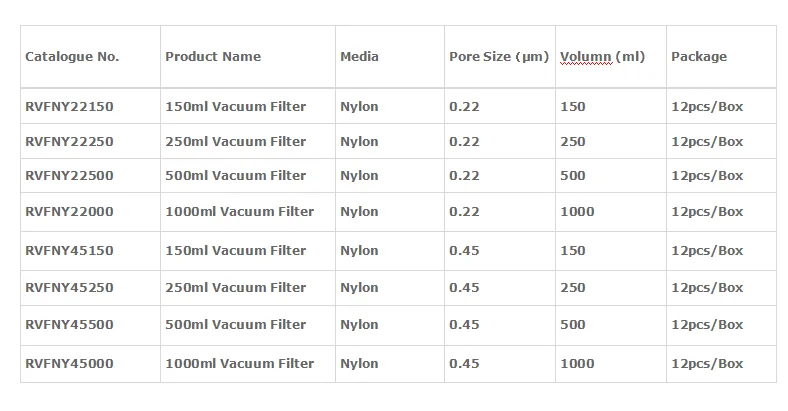Click 150ml Vacuum Filter in RVFNY22150 row
The width and height of the screenshot is (788, 411).
(235, 107)
